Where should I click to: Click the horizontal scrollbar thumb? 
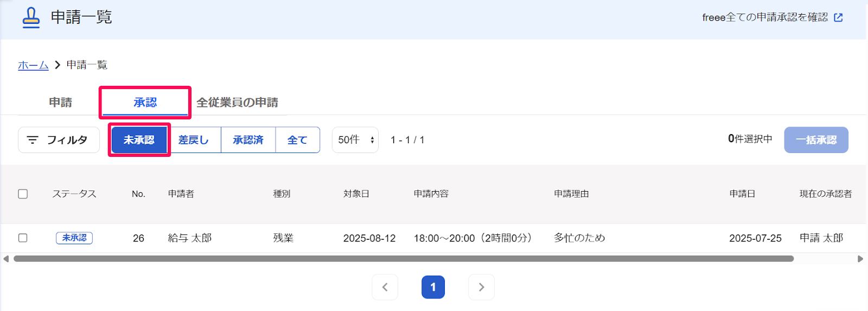(404, 259)
